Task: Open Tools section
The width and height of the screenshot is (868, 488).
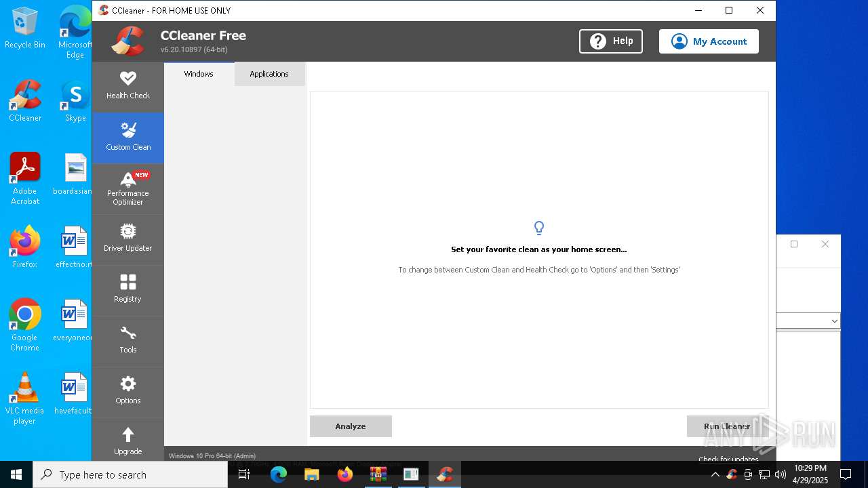Action: pyautogui.click(x=128, y=341)
